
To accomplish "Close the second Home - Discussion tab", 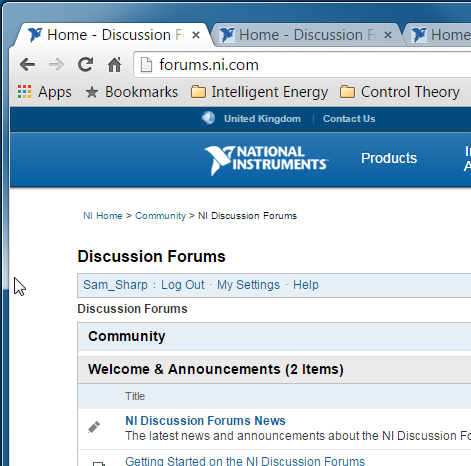I will 388,35.
